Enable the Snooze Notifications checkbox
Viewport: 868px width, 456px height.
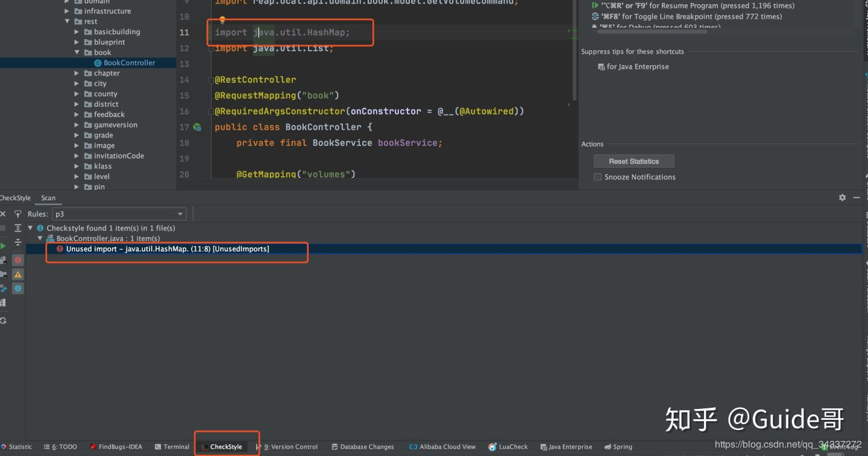[x=598, y=177]
